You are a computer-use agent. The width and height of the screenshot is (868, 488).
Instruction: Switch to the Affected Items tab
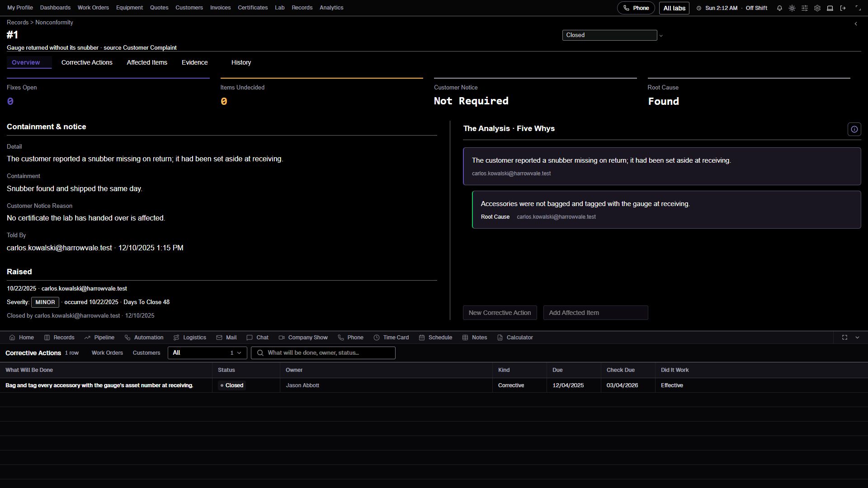147,62
